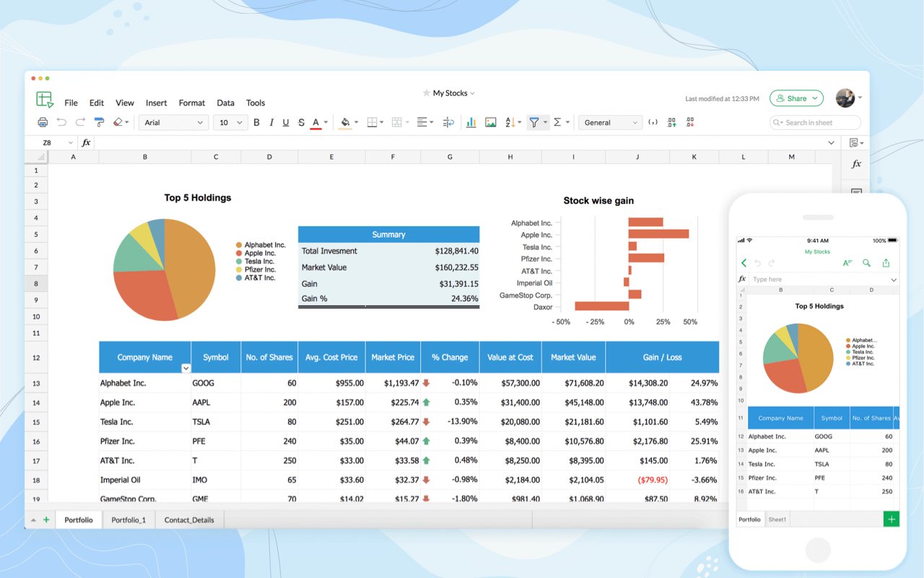This screenshot has width=924, height=578.
Task: Click the Increase Decimal places icon
Action: [671, 123]
